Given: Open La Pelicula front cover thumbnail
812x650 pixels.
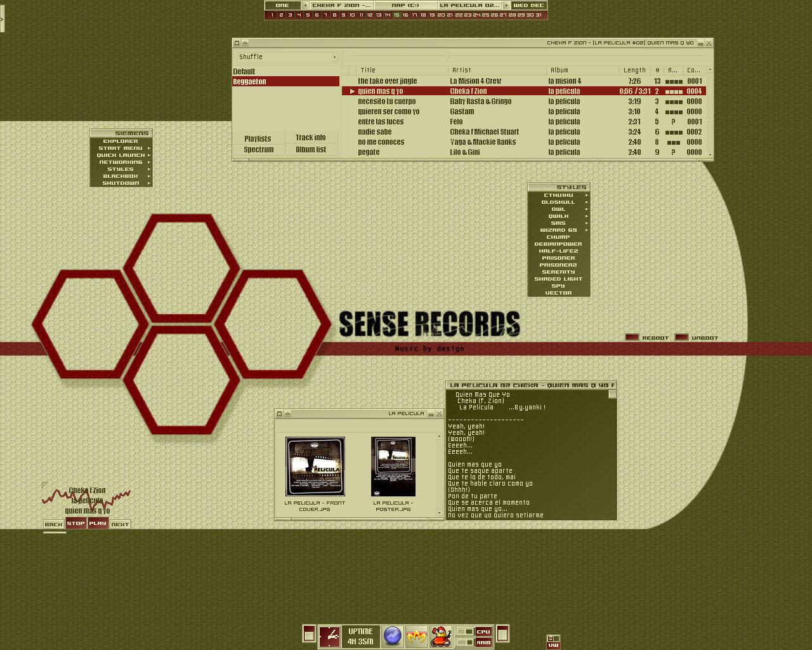Looking at the screenshot, I should 315,467.
